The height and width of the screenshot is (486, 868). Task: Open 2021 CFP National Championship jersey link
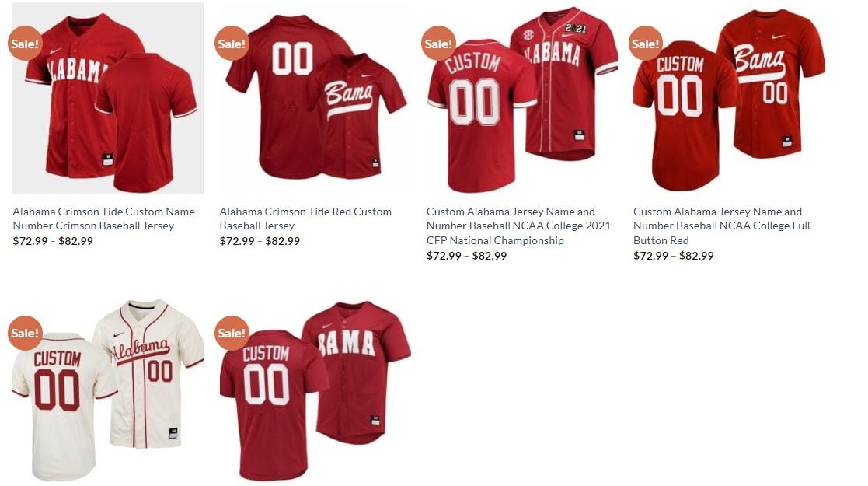518,226
